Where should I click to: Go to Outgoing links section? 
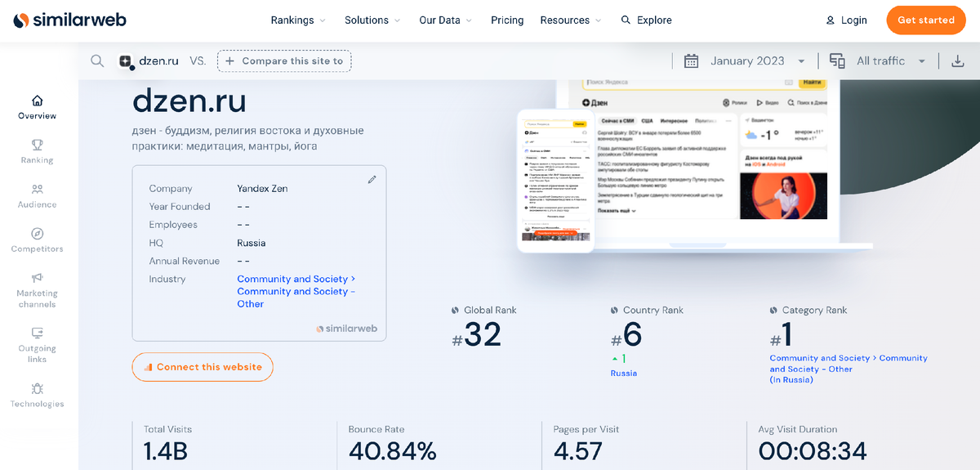coord(38,345)
